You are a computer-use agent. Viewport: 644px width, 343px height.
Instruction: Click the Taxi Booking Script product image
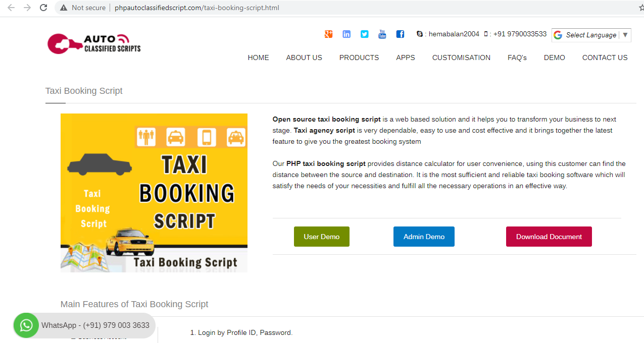(x=154, y=193)
